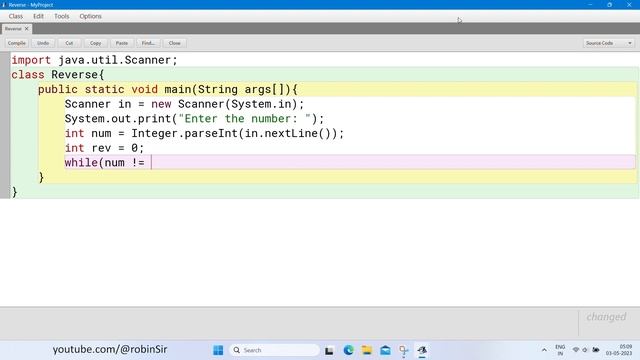The image size is (640, 360).
Task: Open the Find... dialog button
Action: pos(148,43)
